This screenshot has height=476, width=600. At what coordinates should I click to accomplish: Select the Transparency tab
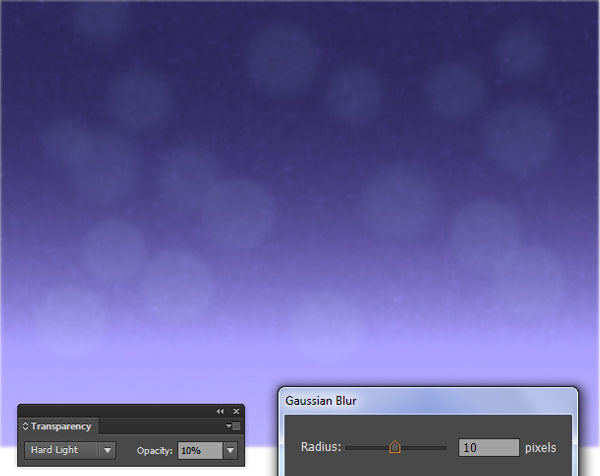(60, 426)
